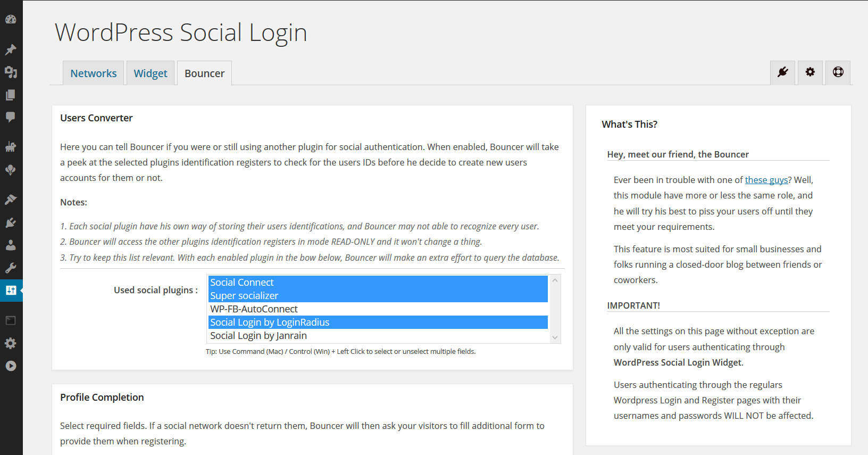Click the 'Users Converter' section heading

tap(96, 118)
